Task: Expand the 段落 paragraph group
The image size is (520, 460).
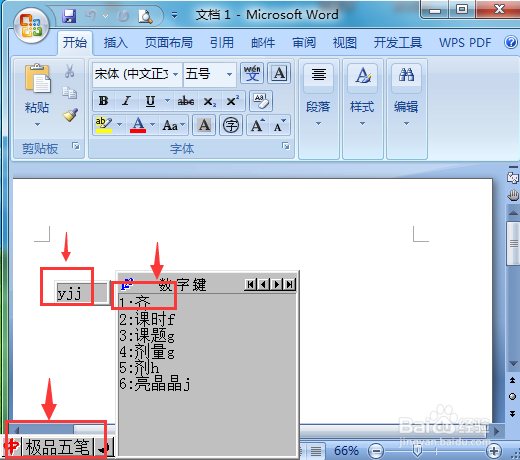Action: [319, 109]
